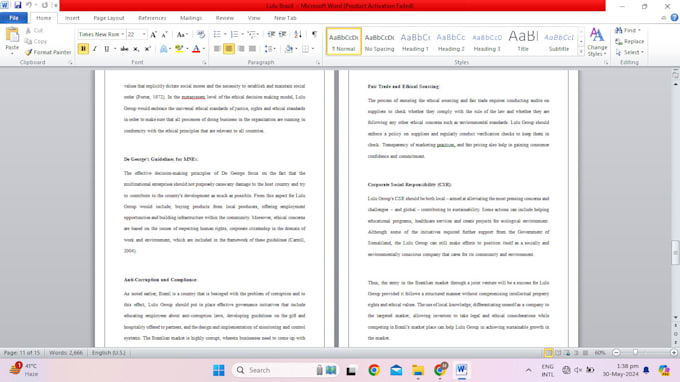Click the Cut command
680x382 pixels.
tap(34, 30)
